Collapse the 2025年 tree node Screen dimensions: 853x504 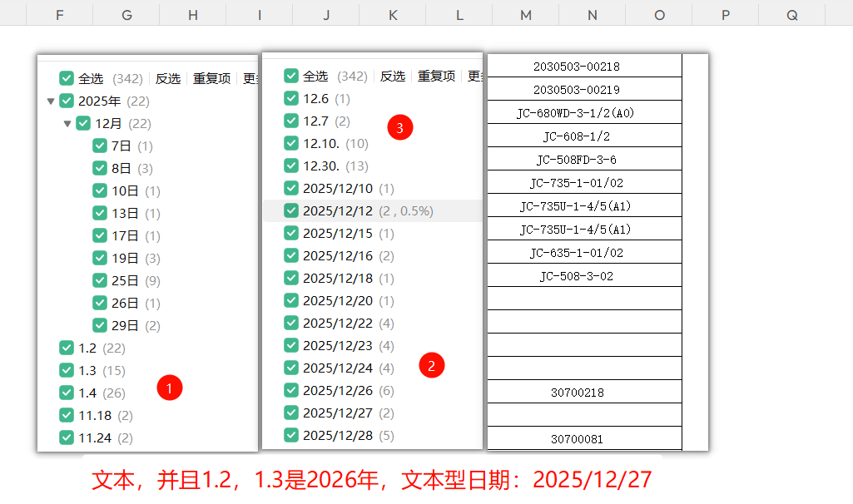[x=51, y=101]
